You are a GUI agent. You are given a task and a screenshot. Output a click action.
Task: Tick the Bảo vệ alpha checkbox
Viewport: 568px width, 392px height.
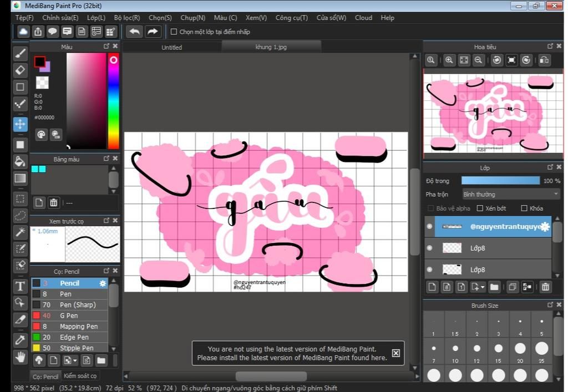coord(430,208)
